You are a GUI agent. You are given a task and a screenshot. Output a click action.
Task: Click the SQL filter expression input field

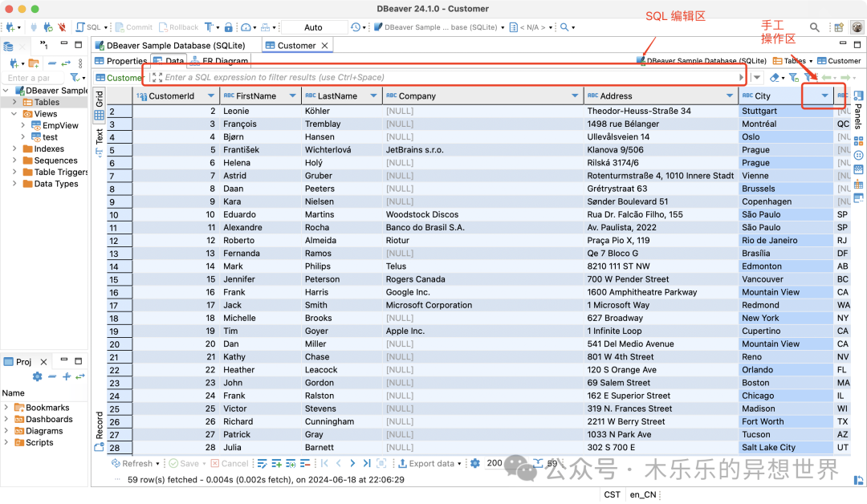[450, 77]
